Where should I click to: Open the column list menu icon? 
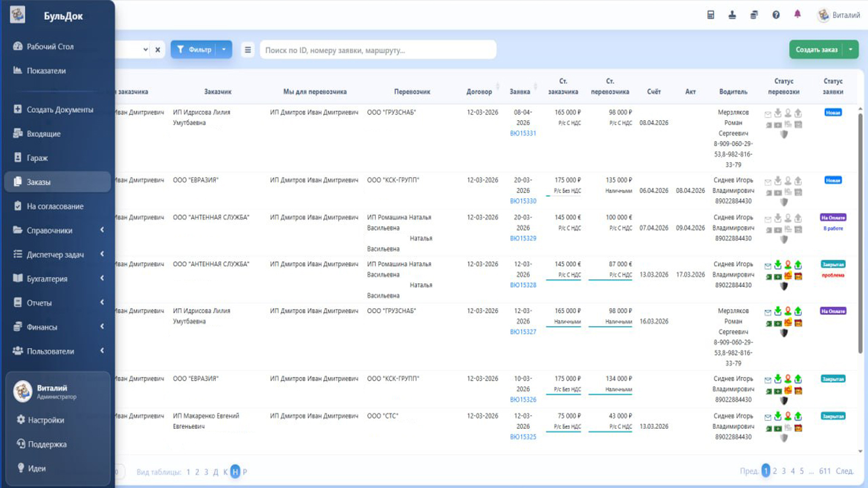[x=248, y=50]
